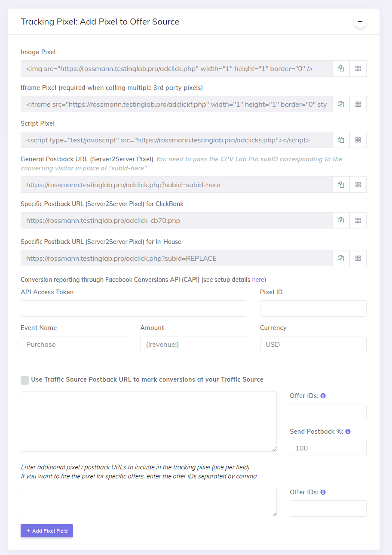
Task: Click the additional pixel URL textarea
Action: pos(149,503)
